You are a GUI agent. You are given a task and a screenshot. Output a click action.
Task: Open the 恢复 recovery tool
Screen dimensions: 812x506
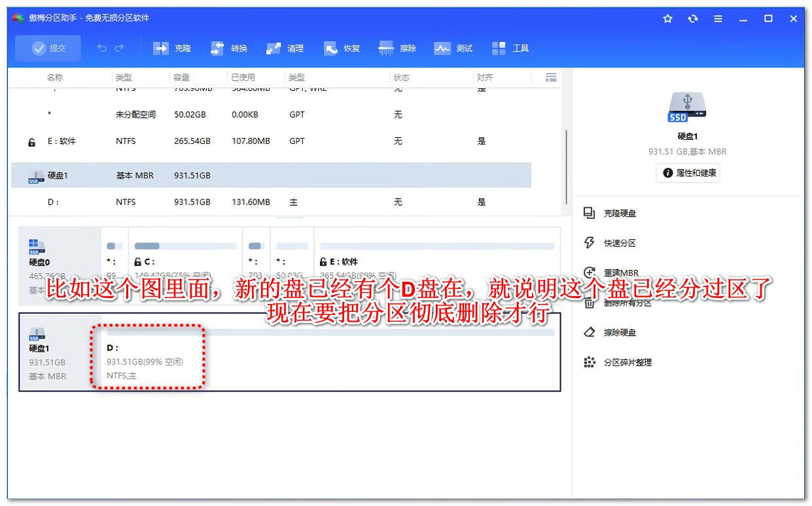[x=342, y=48]
